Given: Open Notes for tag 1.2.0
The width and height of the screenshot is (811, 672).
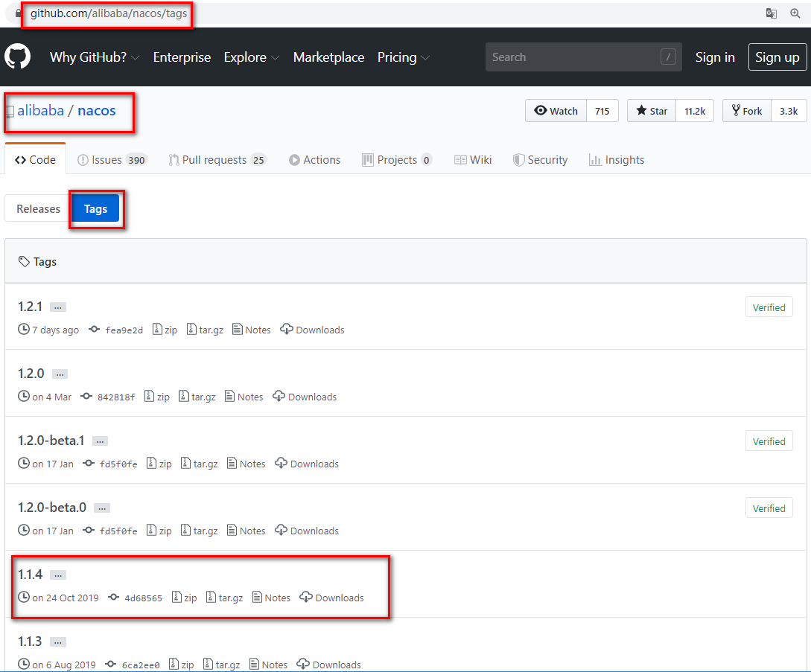Looking at the screenshot, I should 244,397.
